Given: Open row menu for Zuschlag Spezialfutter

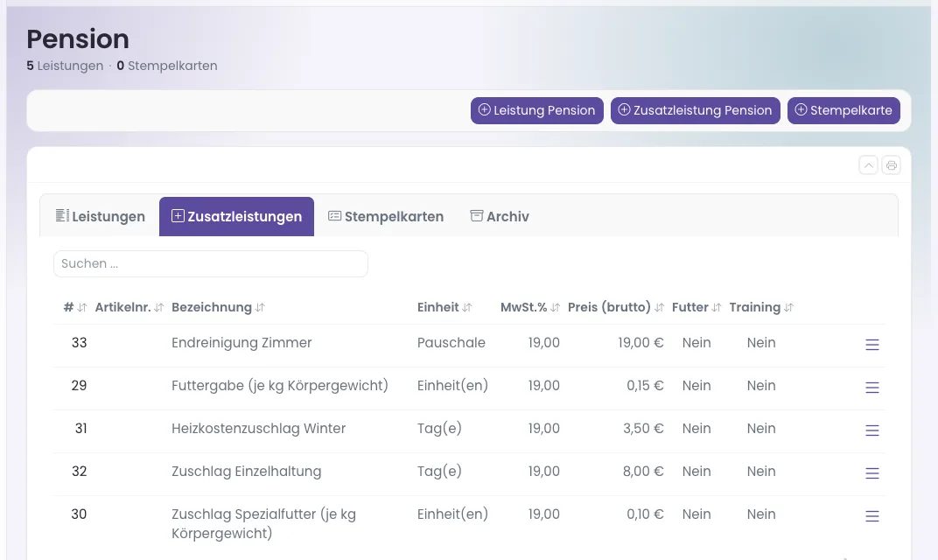Looking at the screenshot, I should (x=872, y=515).
